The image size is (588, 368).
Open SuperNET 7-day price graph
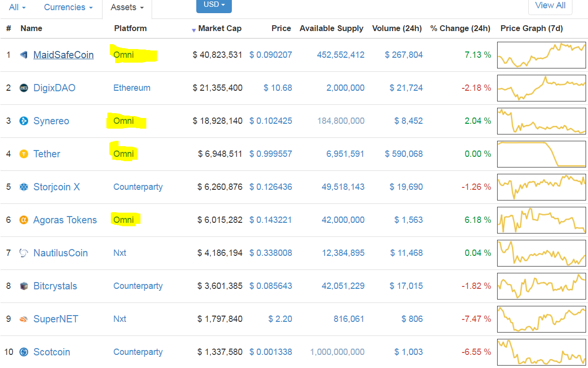(x=541, y=319)
